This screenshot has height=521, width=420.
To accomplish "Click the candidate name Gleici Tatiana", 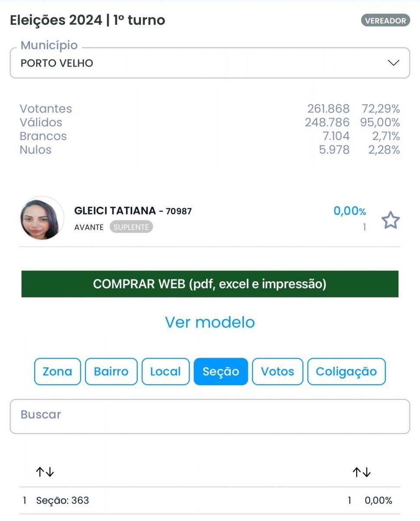I will click(115, 211).
